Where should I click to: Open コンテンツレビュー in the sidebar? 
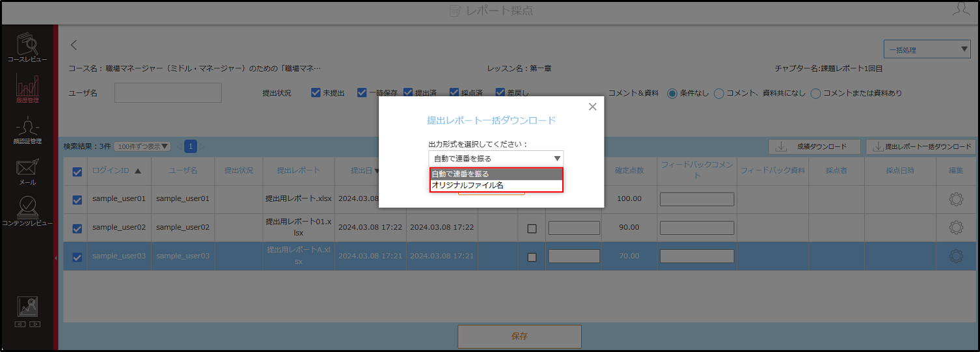[x=28, y=211]
